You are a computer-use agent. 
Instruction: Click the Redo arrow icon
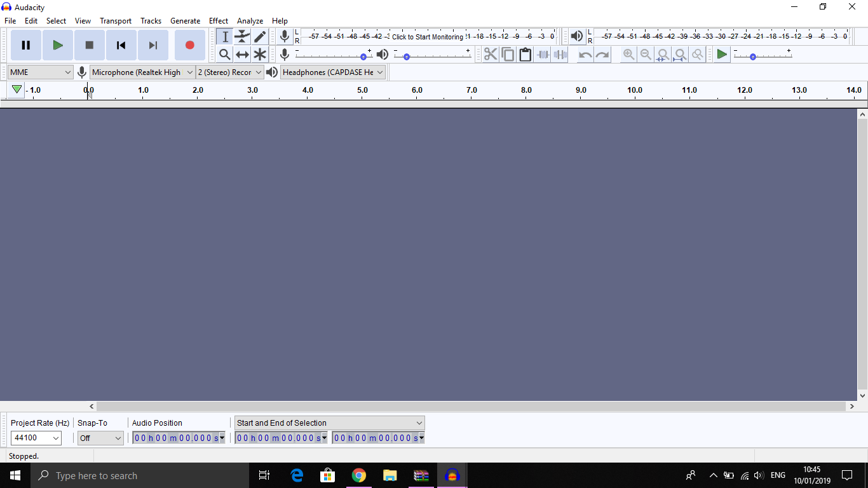(602, 55)
